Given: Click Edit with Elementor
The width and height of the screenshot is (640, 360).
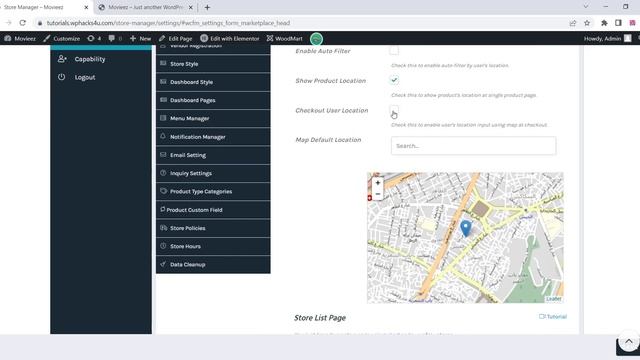Looking at the screenshot, I should 230,38.
